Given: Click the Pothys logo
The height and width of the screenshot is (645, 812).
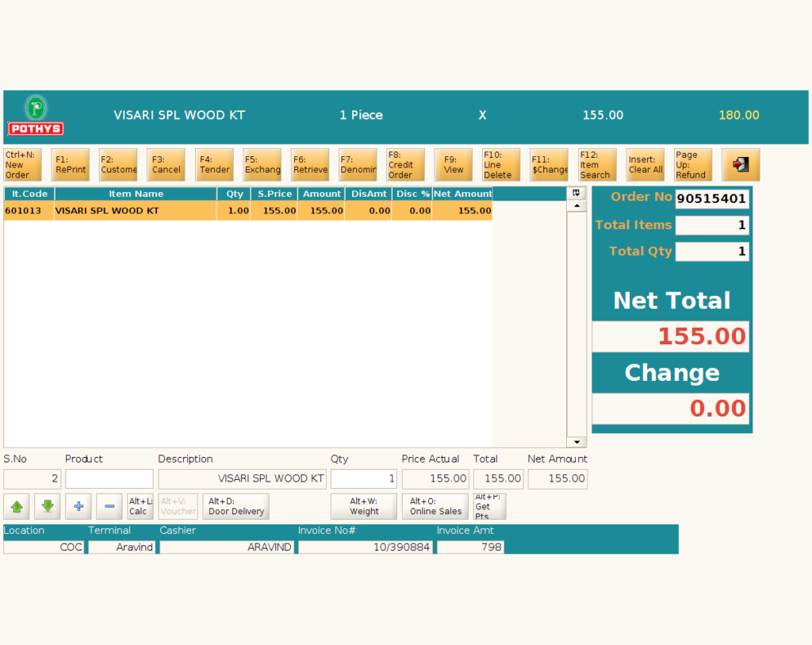Looking at the screenshot, I should [36, 115].
